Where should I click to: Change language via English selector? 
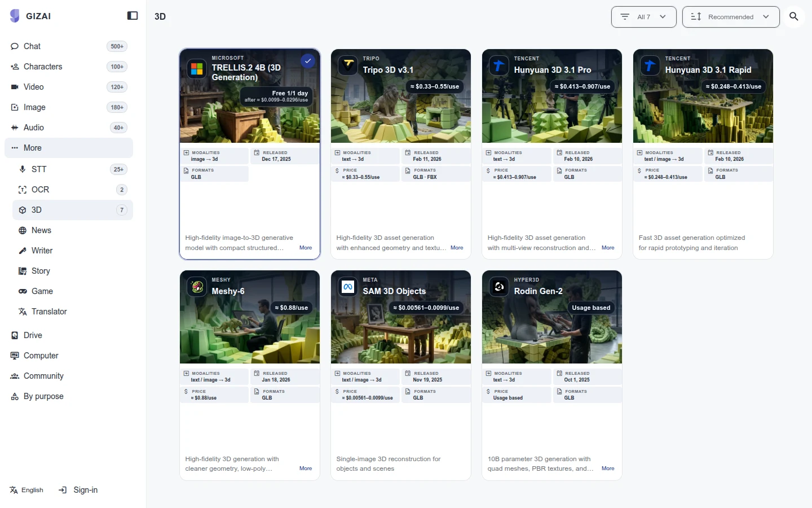27,490
